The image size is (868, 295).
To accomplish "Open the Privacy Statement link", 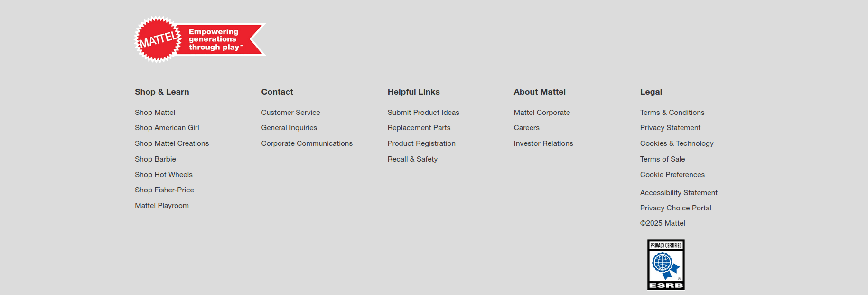I will (670, 128).
